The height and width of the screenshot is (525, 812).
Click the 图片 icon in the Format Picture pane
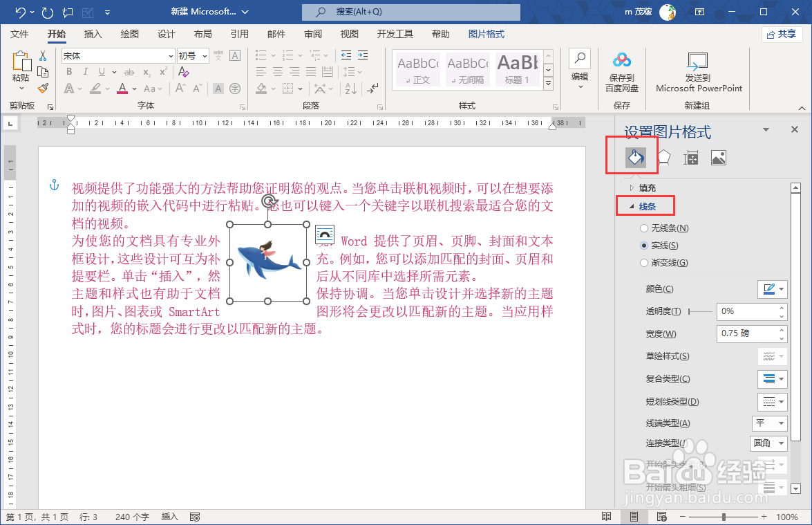tap(719, 157)
